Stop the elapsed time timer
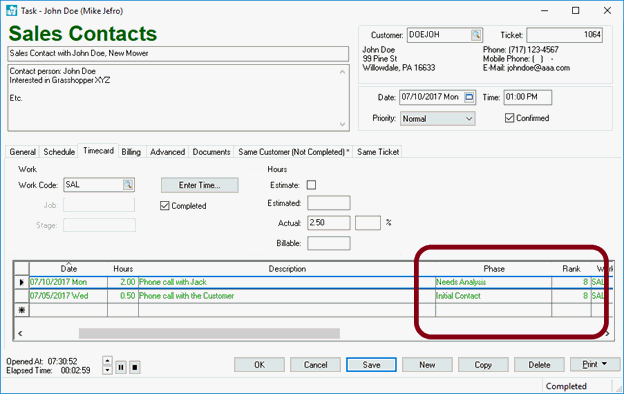The height and width of the screenshot is (394, 624). (x=135, y=367)
